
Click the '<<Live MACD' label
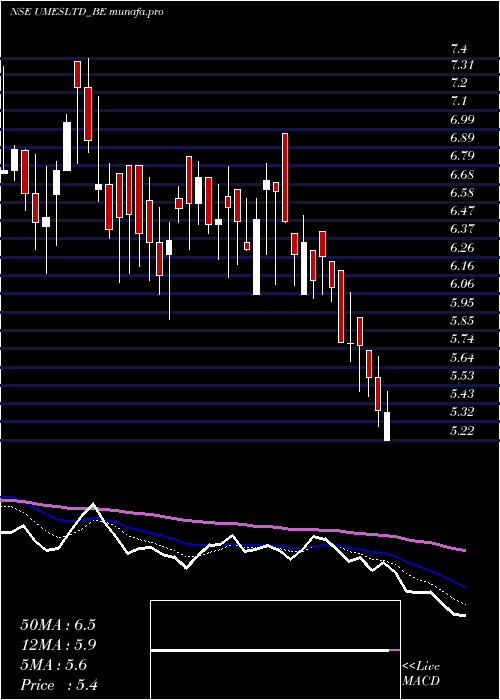click(421, 674)
